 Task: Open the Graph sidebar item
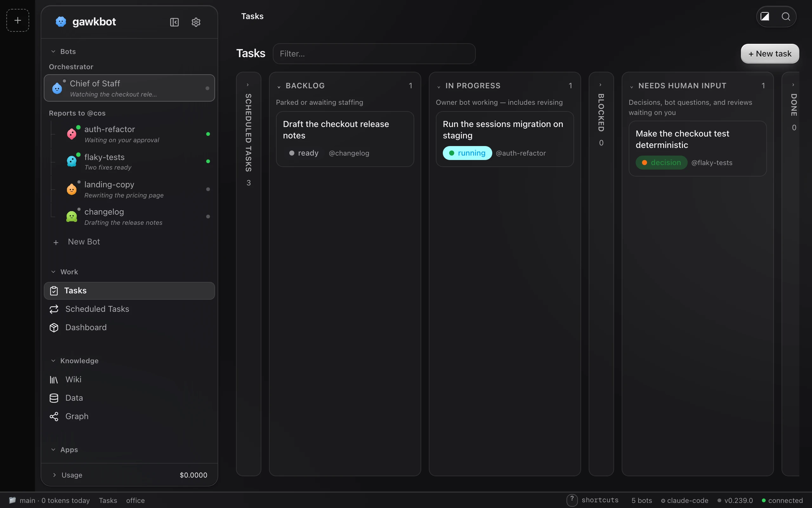point(129,417)
